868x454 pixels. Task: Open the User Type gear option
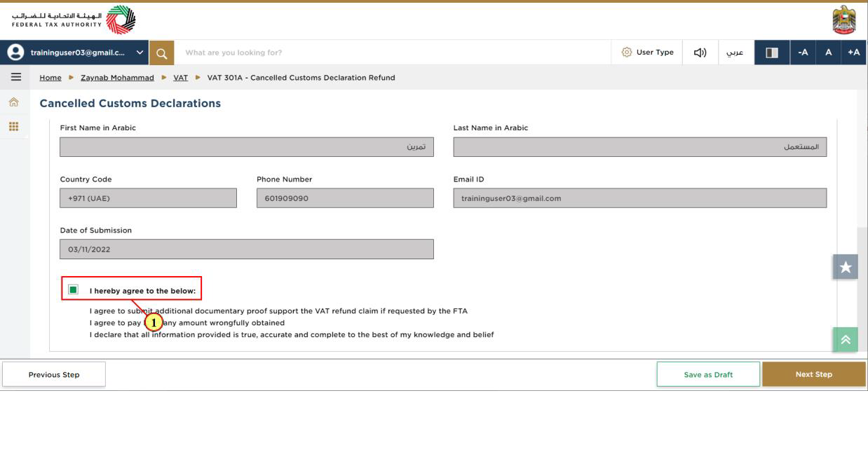[x=648, y=53]
